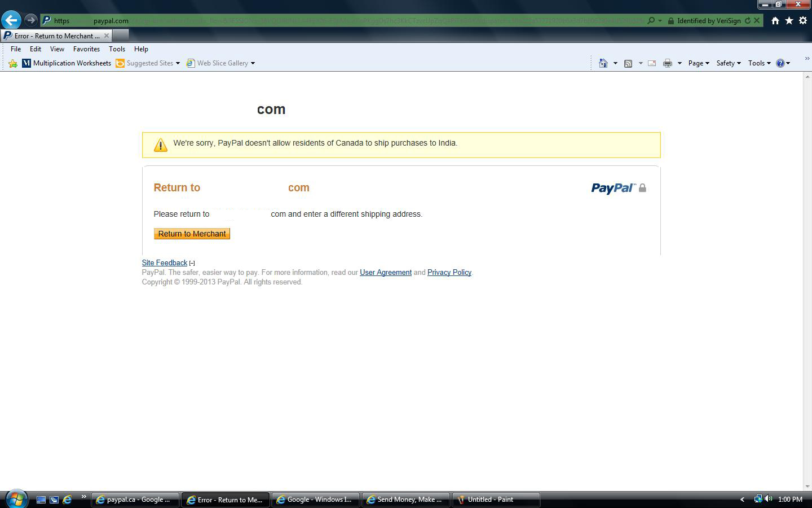Open the Windows Start menu
The image size is (812, 508).
(x=16, y=500)
